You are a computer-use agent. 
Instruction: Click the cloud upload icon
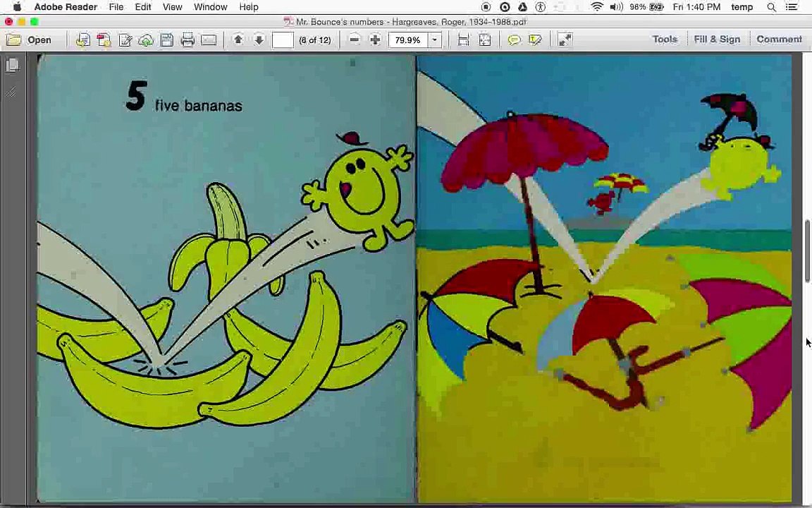(x=146, y=40)
